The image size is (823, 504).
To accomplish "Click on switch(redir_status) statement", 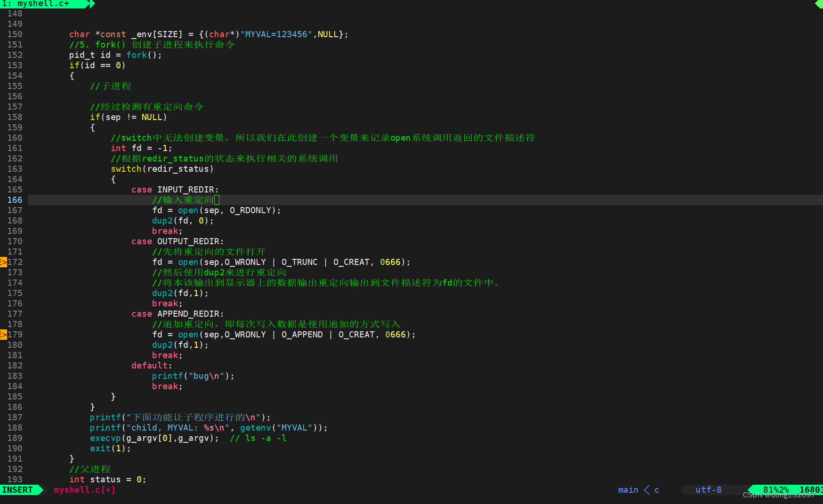I will click(x=162, y=169).
